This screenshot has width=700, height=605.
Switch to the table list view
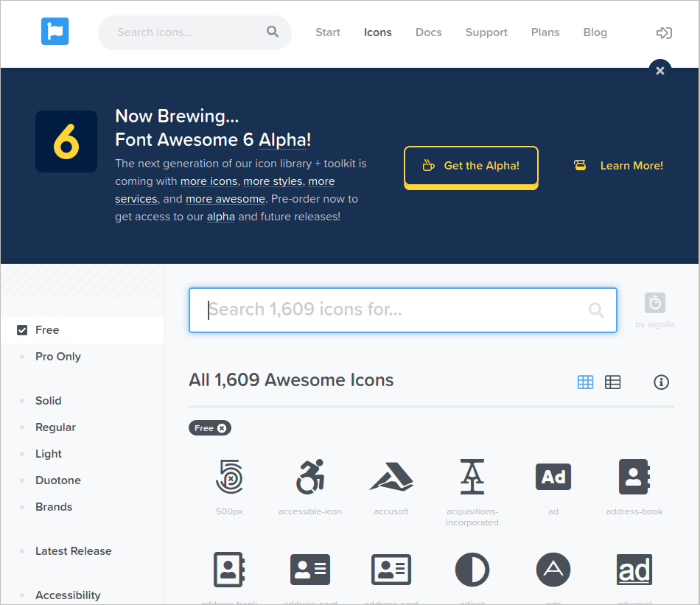tap(612, 382)
